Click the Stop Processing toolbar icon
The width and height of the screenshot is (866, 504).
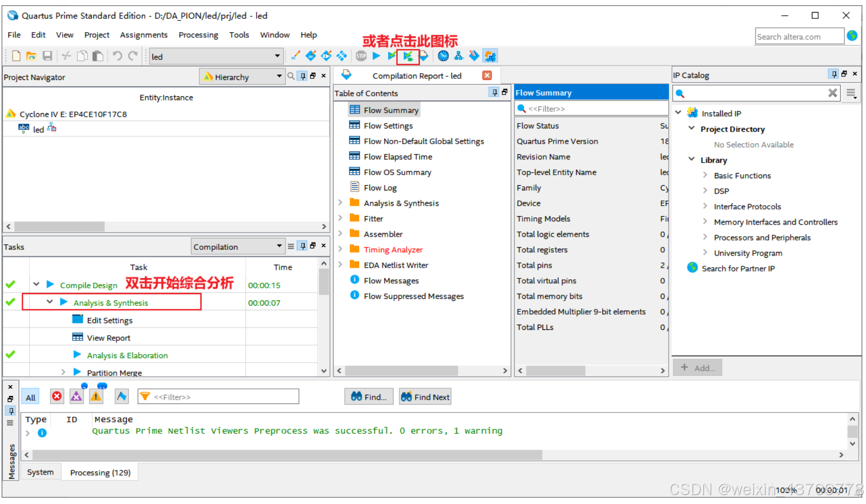tap(361, 55)
